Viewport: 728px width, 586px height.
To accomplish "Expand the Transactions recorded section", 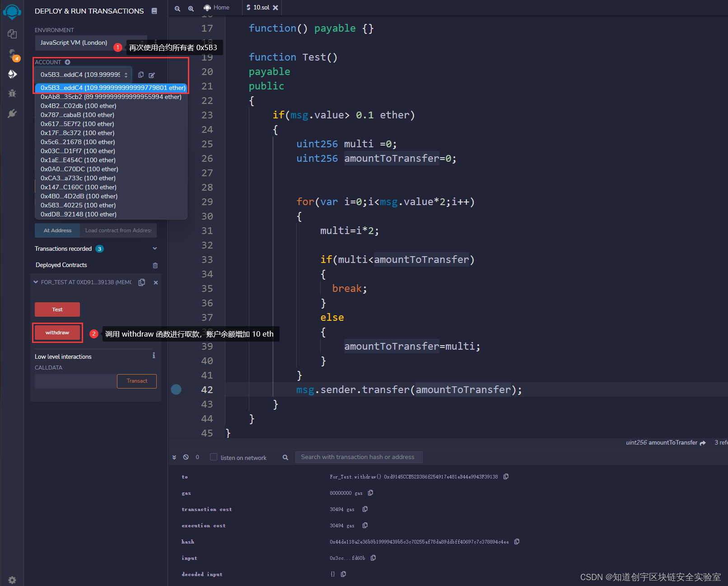I will 155,248.
